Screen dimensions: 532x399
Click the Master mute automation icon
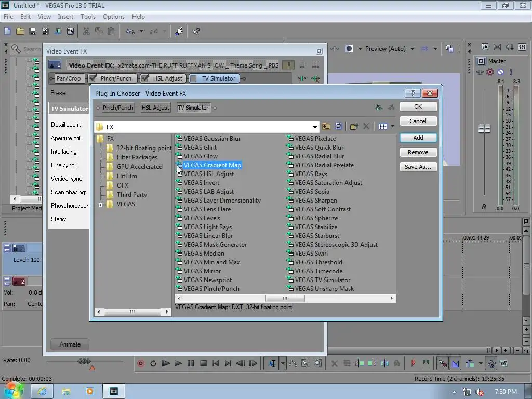[x=500, y=72]
